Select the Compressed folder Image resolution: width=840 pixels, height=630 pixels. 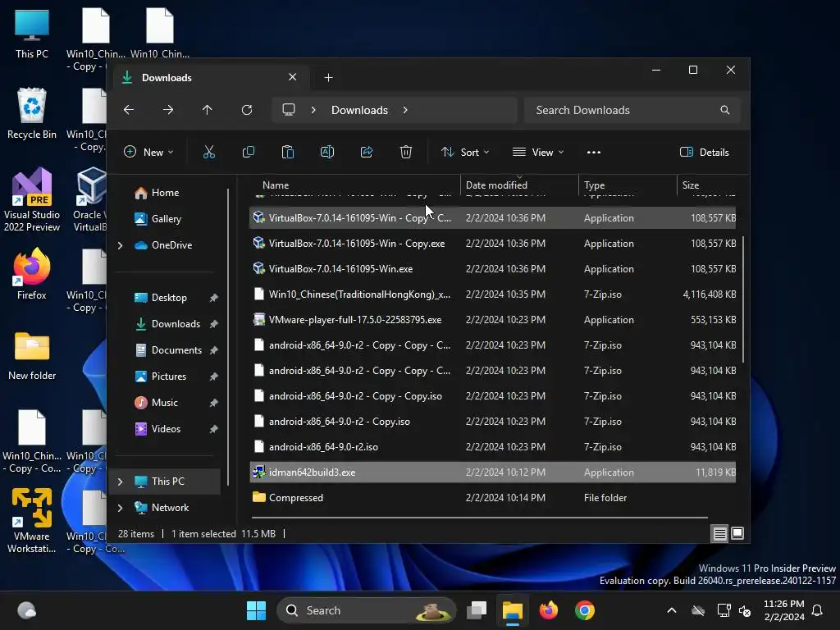pyautogui.click(x=492, y=498)
